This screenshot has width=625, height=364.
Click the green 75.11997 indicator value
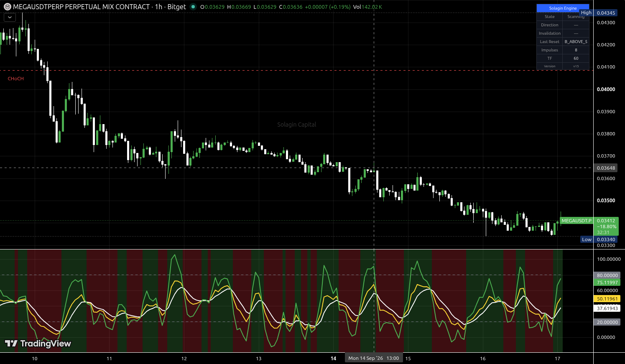point(607,283)
